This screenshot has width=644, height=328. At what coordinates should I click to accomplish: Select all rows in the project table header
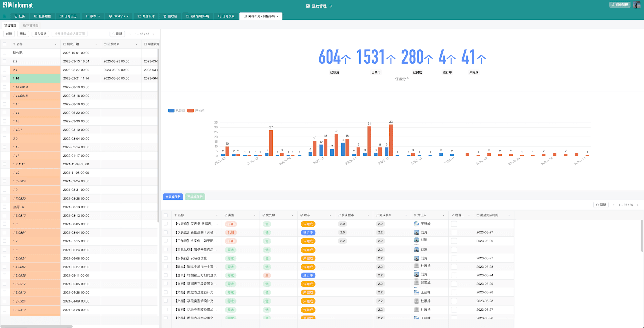(5, 44)
